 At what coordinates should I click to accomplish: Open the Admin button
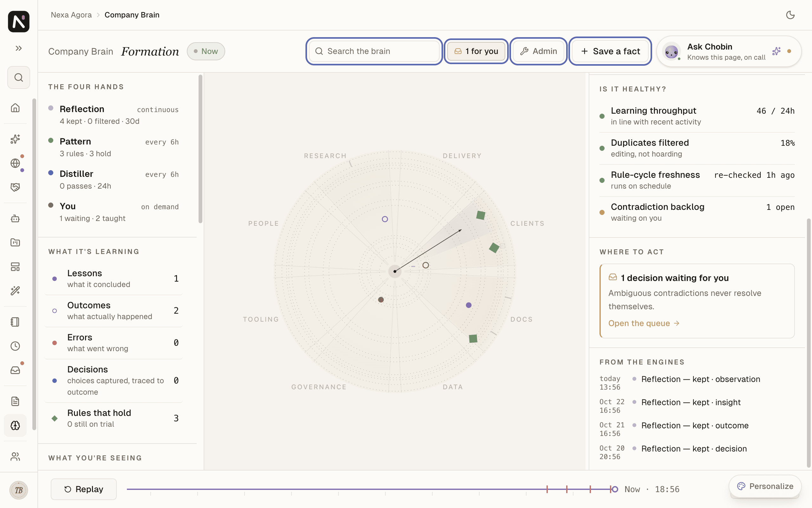539,51
